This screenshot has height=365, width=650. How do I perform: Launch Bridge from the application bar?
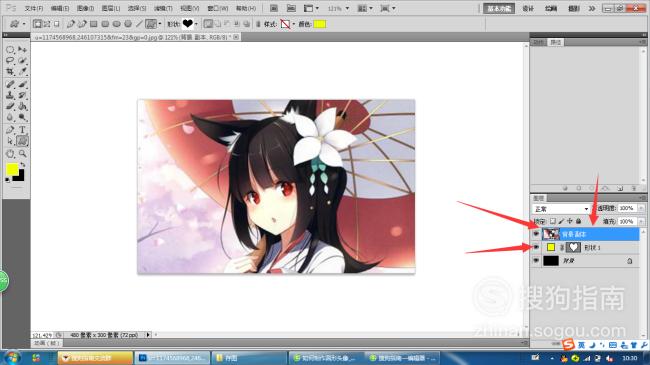(274, 8)
